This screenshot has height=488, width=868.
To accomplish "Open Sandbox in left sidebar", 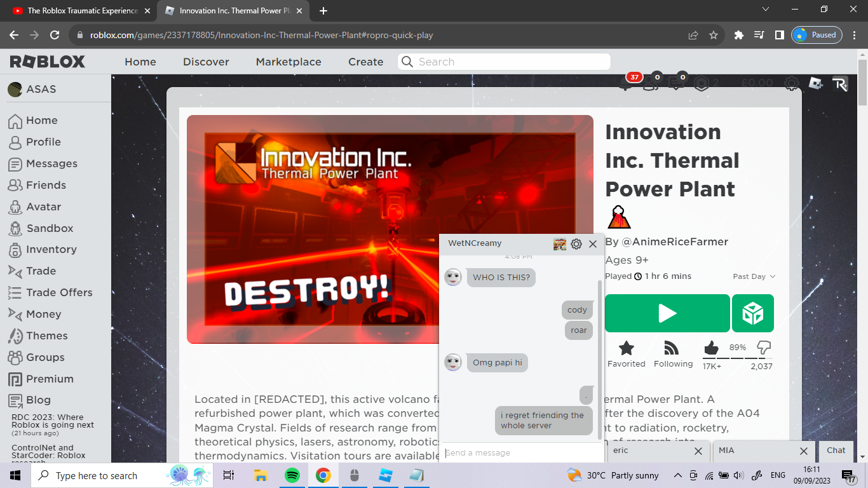I will (41, 228).
